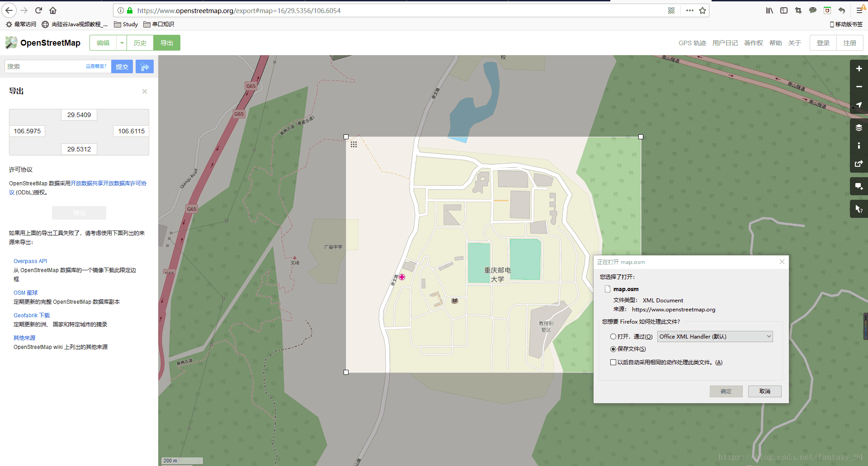Confirm download with 确定 button

[x=726, y=391]
